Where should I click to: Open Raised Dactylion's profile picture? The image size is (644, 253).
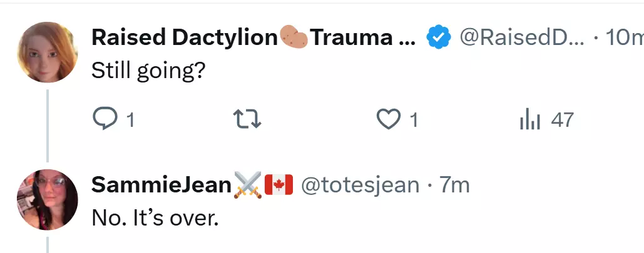[x=47, y=52]
